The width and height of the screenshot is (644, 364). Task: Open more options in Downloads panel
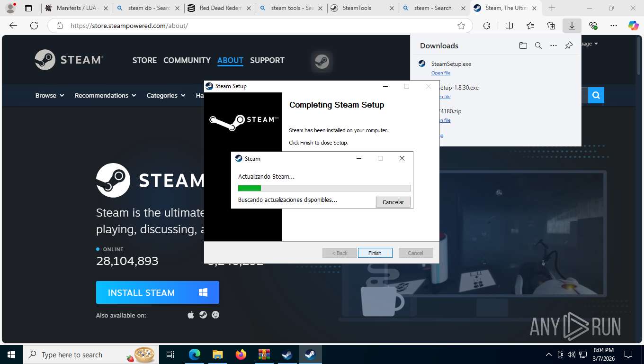click(554, 45)
